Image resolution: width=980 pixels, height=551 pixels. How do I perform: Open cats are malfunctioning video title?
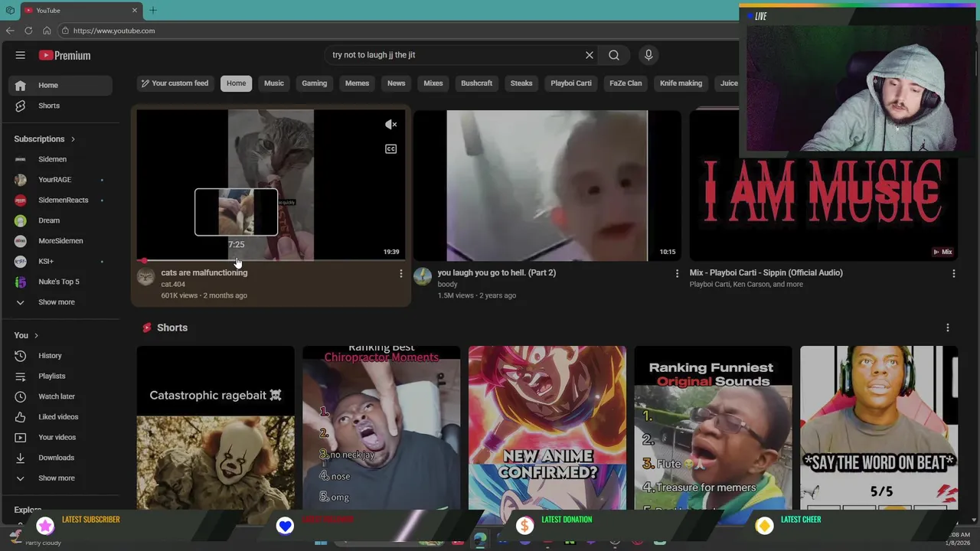pyautogui.click(x=204, y=272)
